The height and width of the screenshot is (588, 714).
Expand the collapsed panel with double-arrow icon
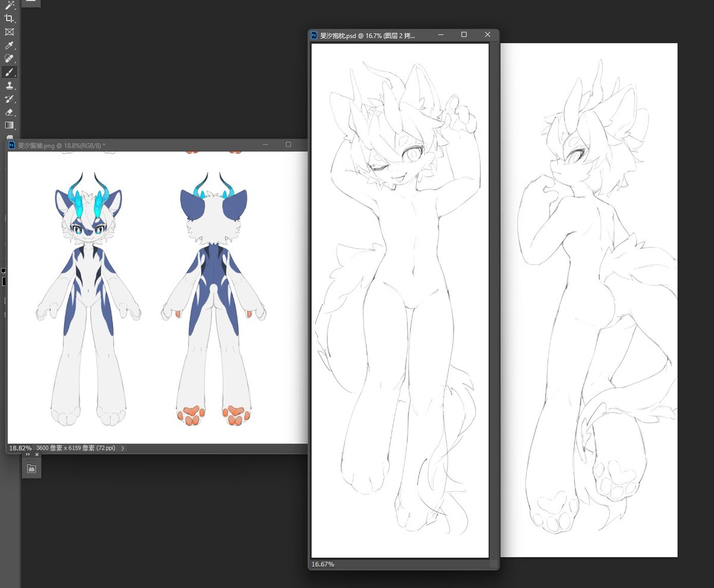tap(27, 454)
